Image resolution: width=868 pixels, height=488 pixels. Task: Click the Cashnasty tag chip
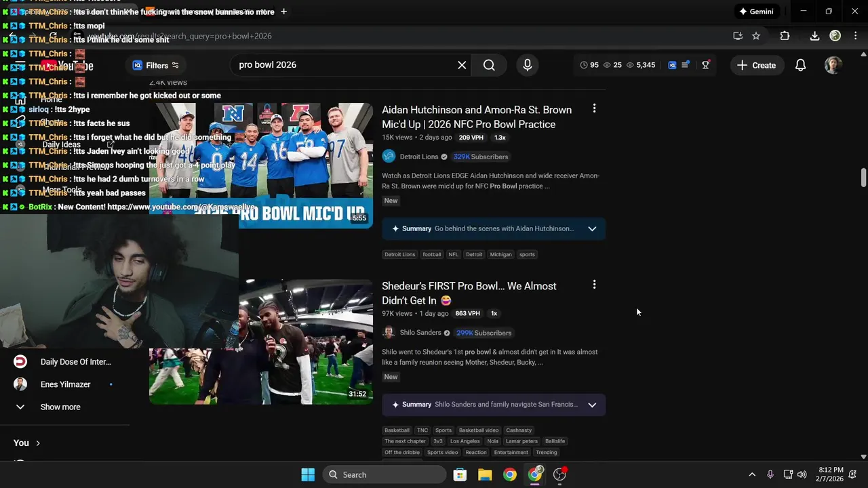coord(519,430)
